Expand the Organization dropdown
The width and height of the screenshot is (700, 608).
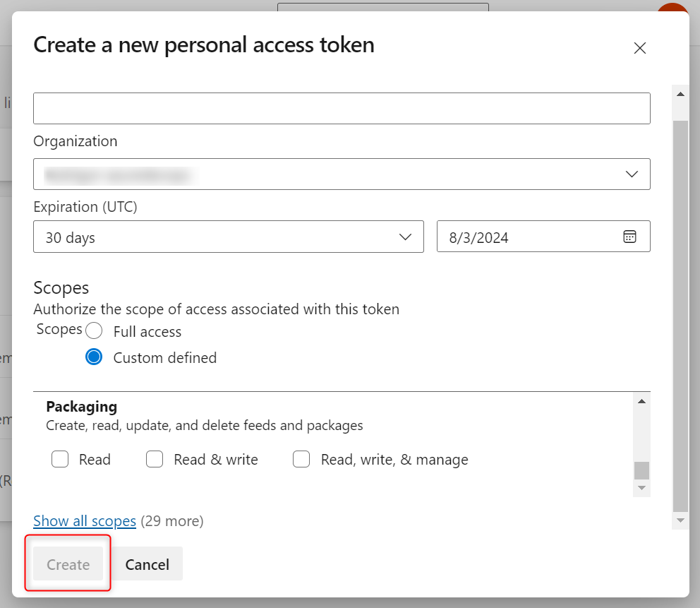click(x=342, y=174)
